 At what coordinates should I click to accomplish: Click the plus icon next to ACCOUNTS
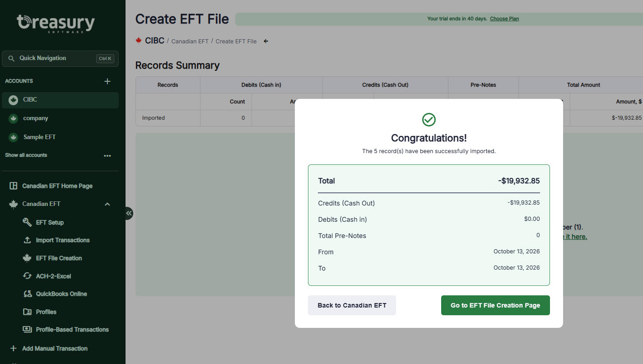pyautogui.click(x=107, y=81)
